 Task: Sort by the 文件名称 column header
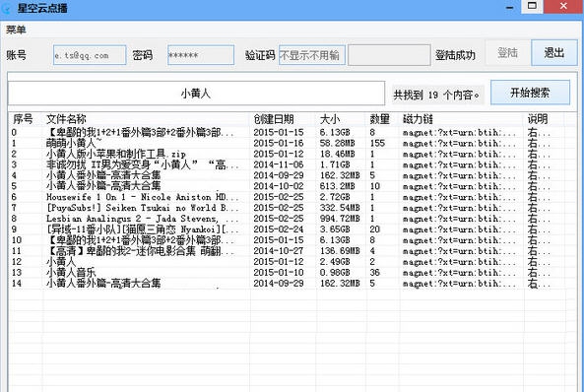[66, 119]
